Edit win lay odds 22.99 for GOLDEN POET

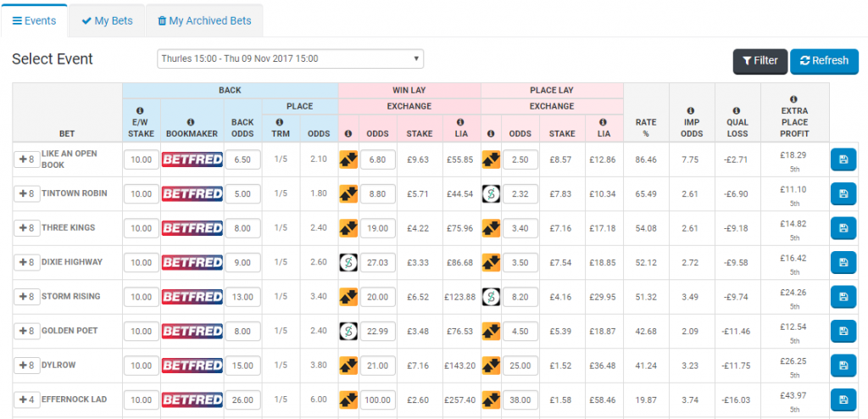tap(377, 332)
